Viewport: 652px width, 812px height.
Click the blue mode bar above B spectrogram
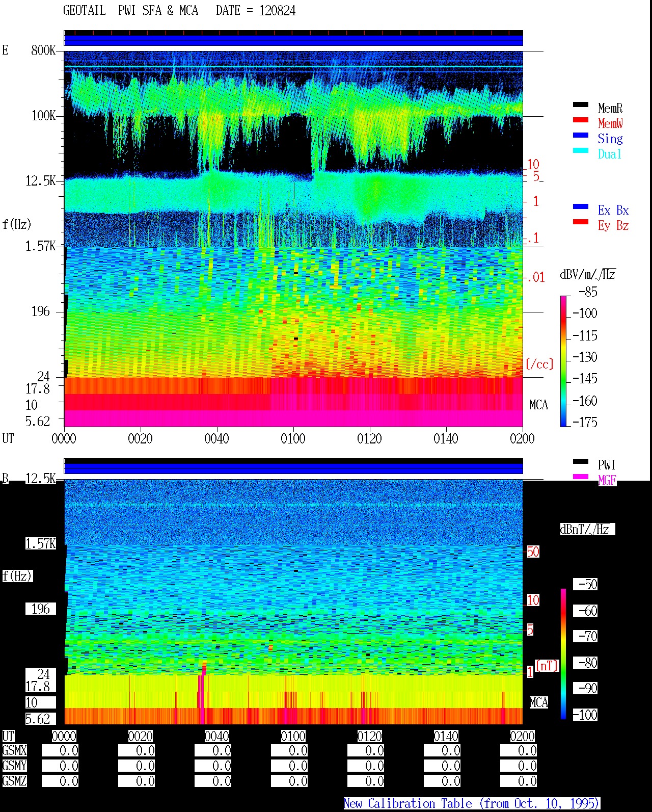click(x=293, y=468)
